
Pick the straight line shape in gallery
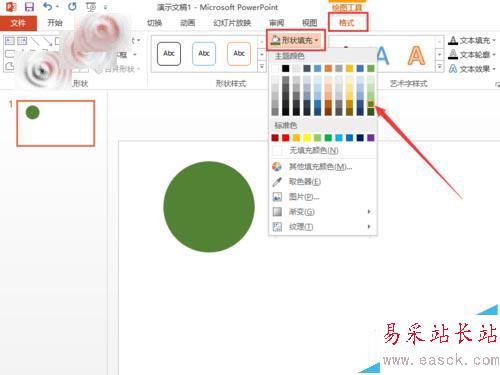(x=35, y=41)
